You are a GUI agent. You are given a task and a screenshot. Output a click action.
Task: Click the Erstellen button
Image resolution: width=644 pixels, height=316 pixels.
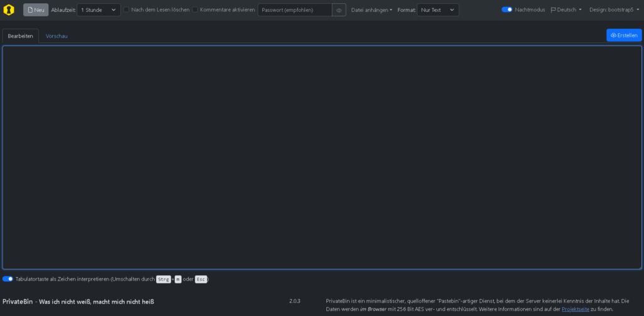click(x=624, y=35)
